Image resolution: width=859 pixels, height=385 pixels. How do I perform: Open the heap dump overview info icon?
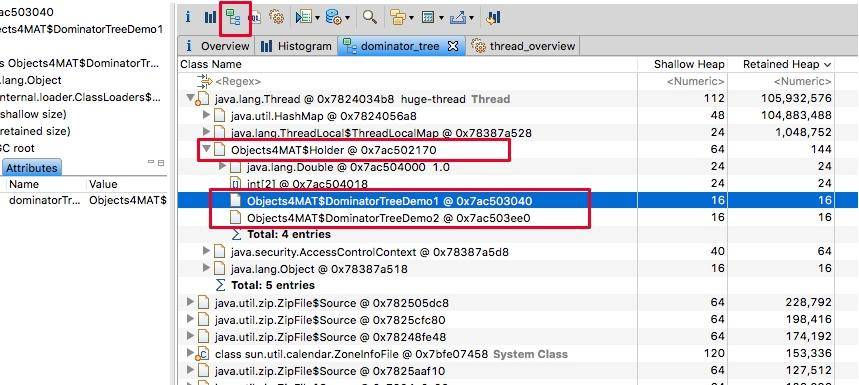click(188, 17)
